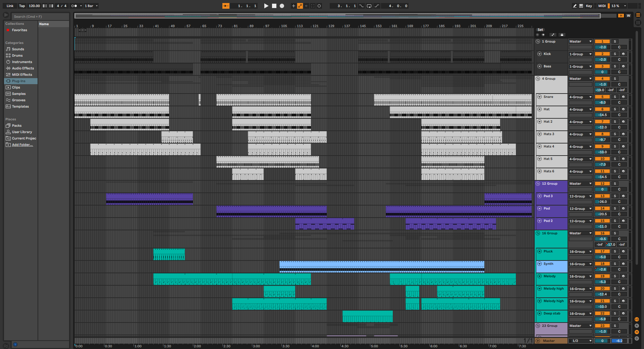Image resolution: width=644 pixels, height=349 pixels.
Task: Toggle the Punch-In switch icon
Action: click(361, 6)
